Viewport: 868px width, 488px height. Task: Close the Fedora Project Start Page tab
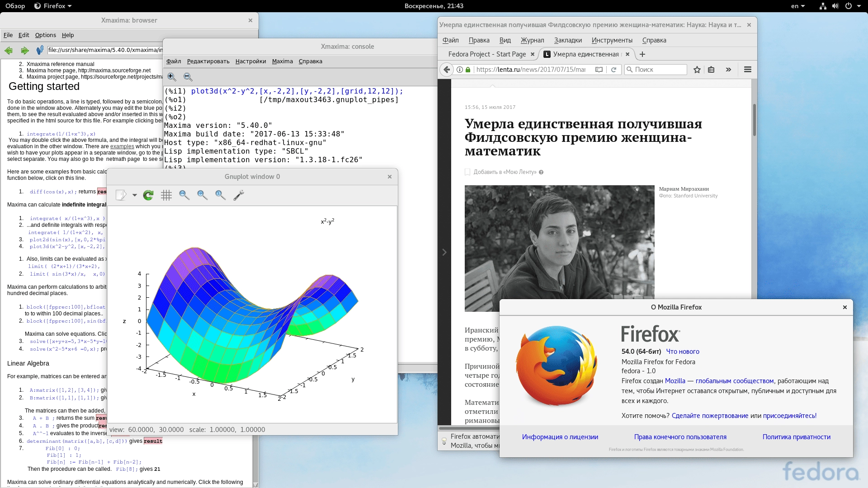point(533,54)
